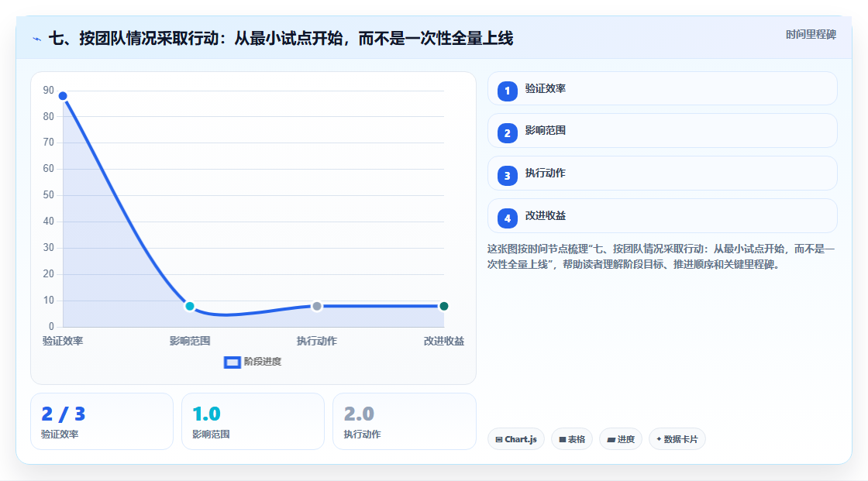Screen dimensions: 868x481
Task: Click the x-axis label 改进收益
Action: pos(444,342)
